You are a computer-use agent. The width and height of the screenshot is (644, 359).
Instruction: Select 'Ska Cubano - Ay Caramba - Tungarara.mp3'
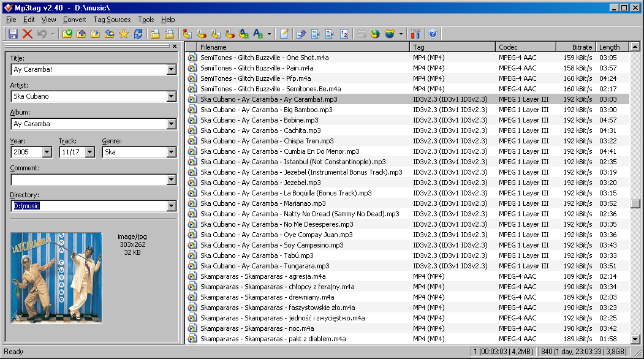click(265, 266)
